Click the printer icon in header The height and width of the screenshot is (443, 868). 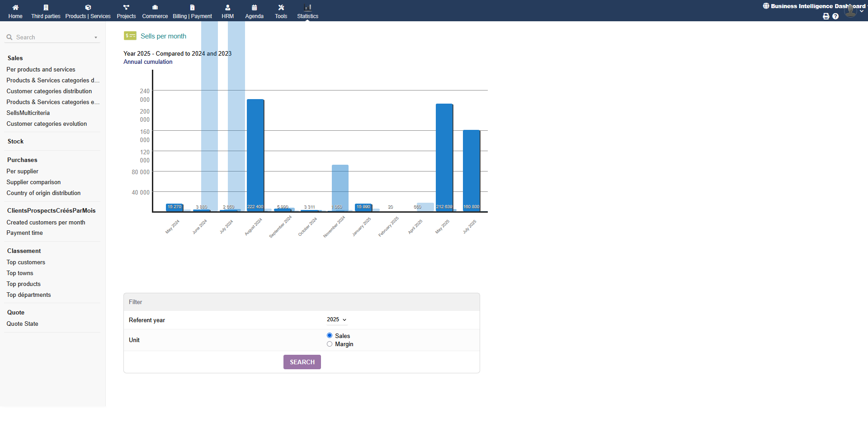pos(826,16)
